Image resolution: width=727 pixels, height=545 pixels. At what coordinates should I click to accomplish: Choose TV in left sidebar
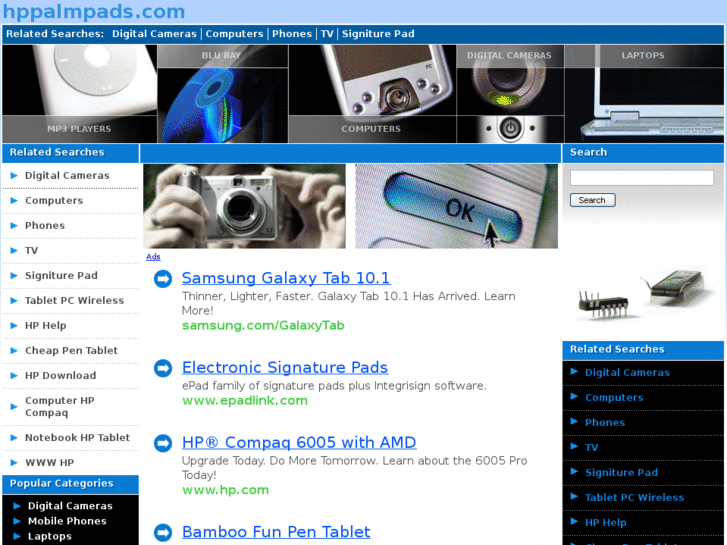click(x=31, y=251)
